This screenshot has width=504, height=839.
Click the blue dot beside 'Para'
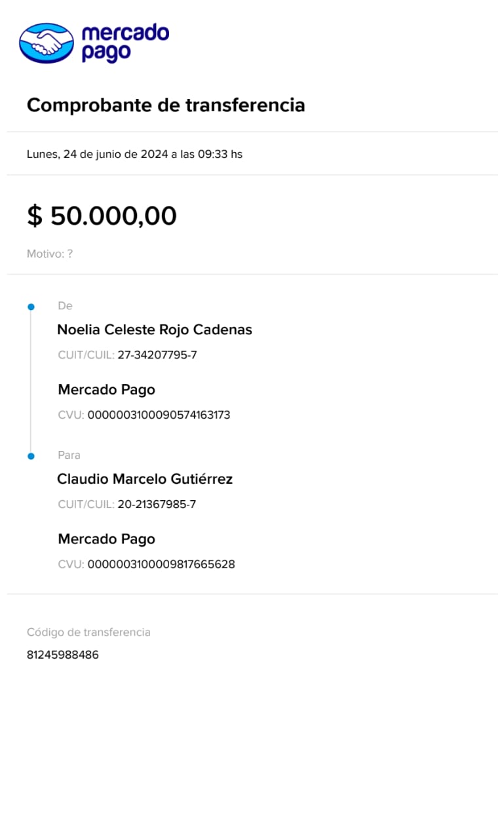(x=31, y=456)
